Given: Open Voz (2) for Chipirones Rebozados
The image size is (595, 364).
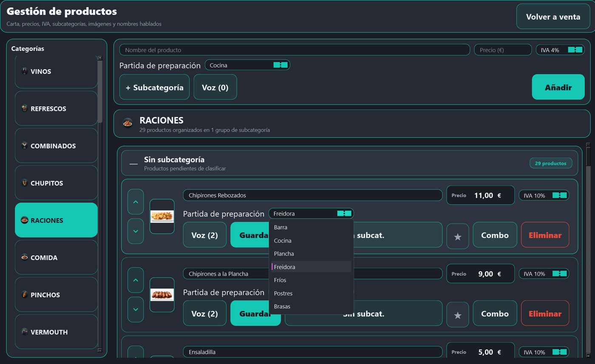Looking at the screenshot, I should click(205, 235).
